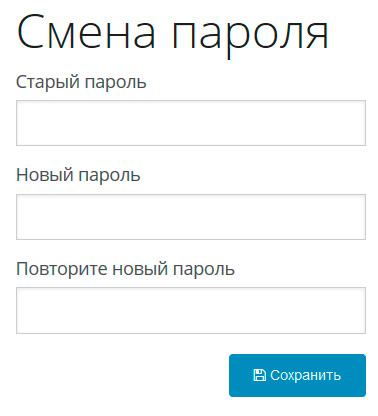Place cursor in the field under Старый пароль
This screenshot has width=378, height=416.
tap(191, 123)
